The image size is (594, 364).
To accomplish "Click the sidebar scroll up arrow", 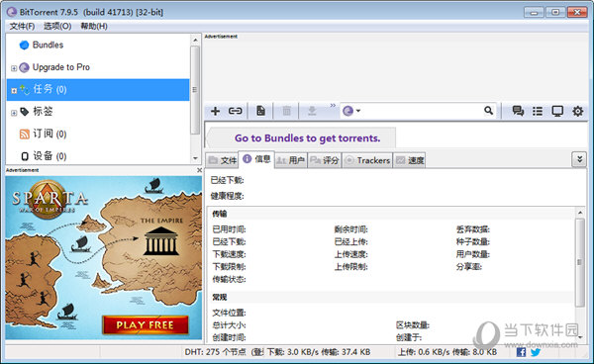I will [195, 40].
